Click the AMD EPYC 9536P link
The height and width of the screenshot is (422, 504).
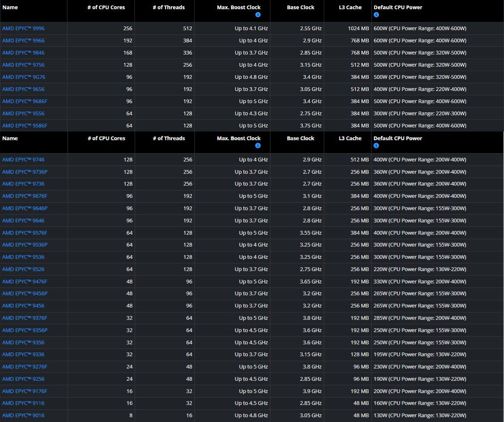click(x=25, y=245)
